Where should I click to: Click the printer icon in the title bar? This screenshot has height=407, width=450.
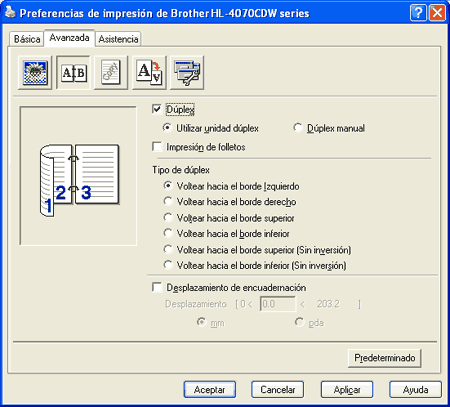coord(10,13)
